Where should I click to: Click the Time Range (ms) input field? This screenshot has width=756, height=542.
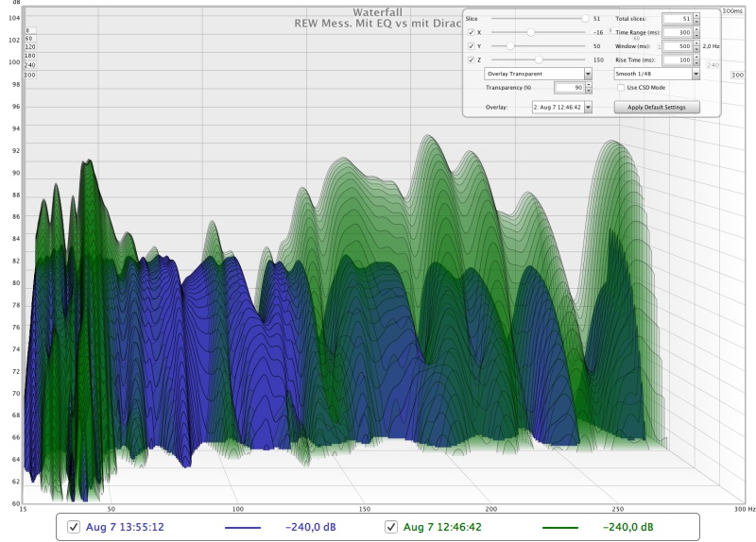[x=676, y=32]
